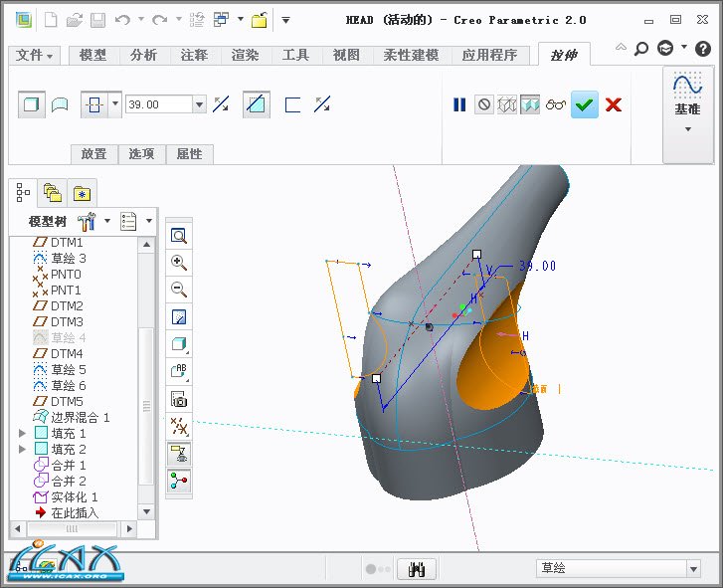Click the zoom in magnifier icon
This screenshot has width=723, height=588.
coord(179,263)
